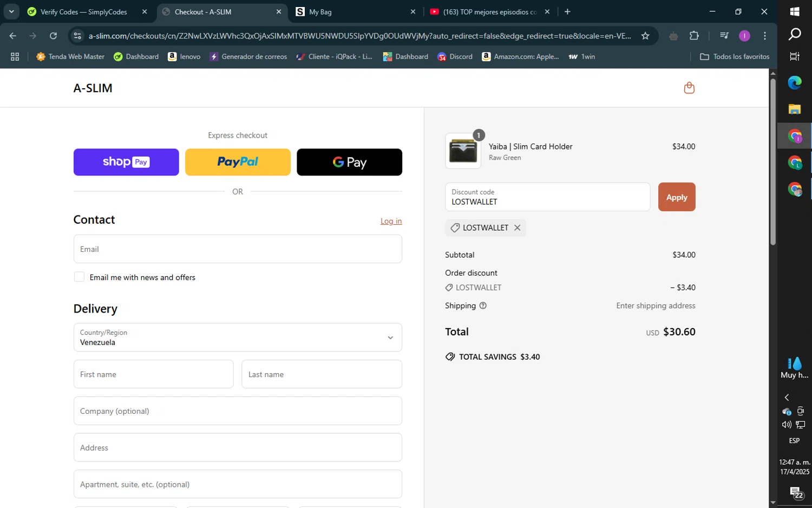Expand the Country/Region dropdown
This screenshot has height=508, width=812.
pyautogui.click(x=238, y=337)
